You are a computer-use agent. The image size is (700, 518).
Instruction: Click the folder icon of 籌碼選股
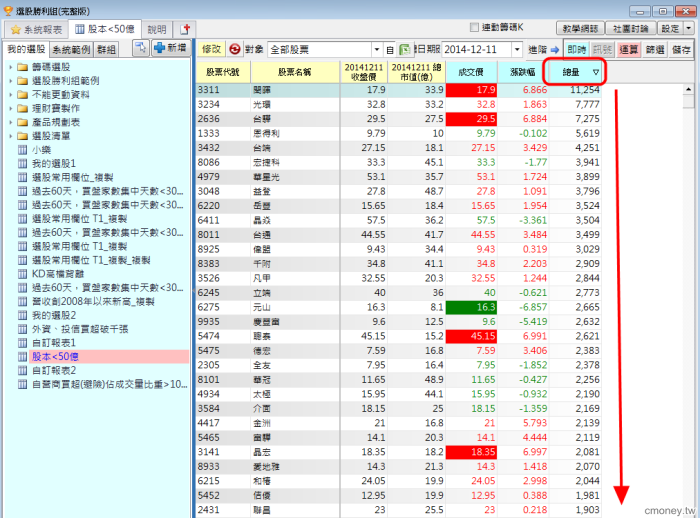pyautogui.click(x=22, y=67)
